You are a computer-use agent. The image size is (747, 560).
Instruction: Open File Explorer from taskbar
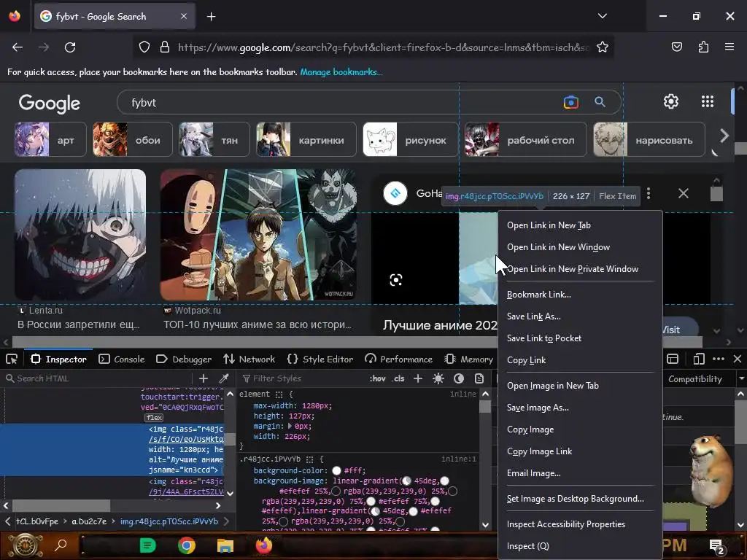pos(225,545)
